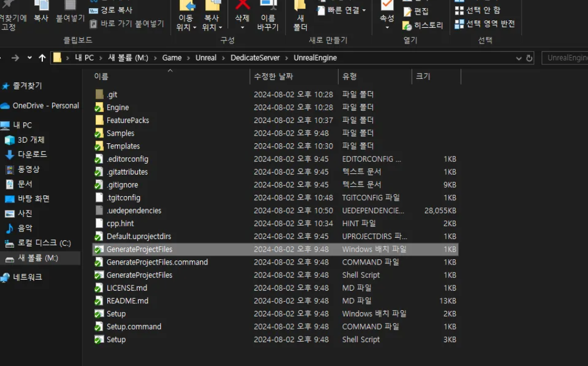Refresh the folder with refresh icon
The width and height of the screenshot is (588, 366).
point(529,58)
